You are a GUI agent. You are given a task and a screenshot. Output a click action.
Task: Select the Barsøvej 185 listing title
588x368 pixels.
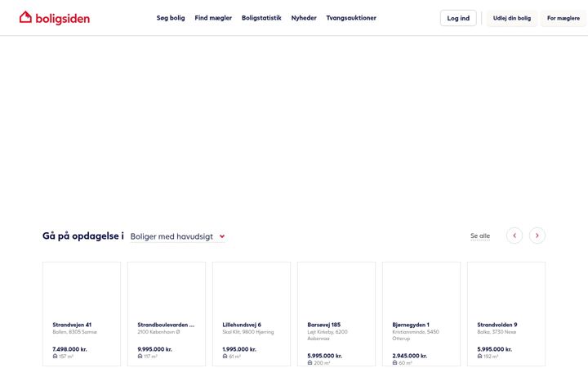(324, 325)
